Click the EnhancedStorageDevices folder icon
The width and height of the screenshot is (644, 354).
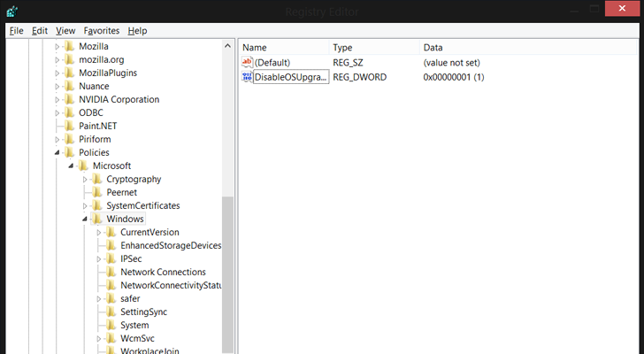(111, 245)
